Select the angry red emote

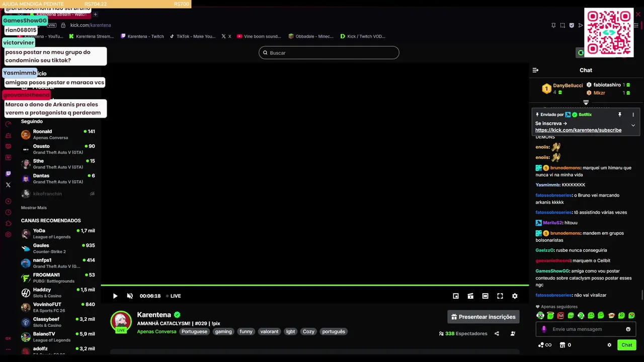tap(560, 316)
